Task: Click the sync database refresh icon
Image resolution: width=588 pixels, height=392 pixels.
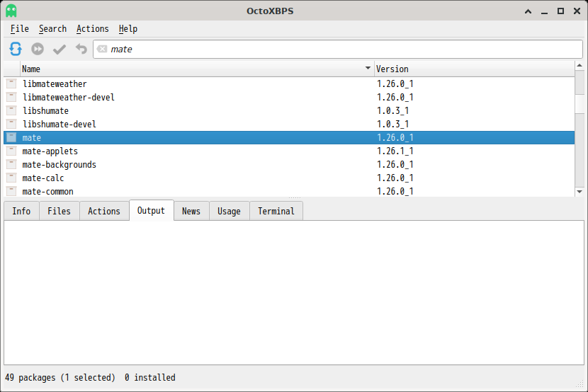Action: point(16,49)
